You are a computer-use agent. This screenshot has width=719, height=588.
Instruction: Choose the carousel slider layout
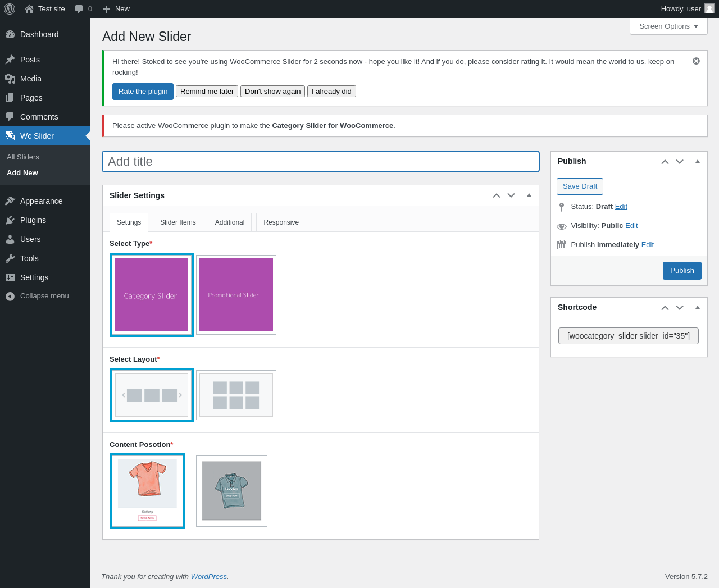pos(152,395)
